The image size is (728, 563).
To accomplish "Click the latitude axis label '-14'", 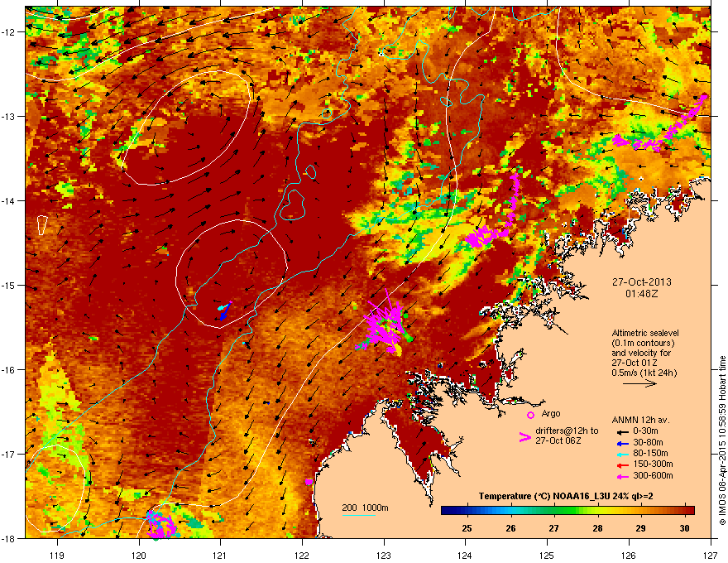I will (9, 200).
